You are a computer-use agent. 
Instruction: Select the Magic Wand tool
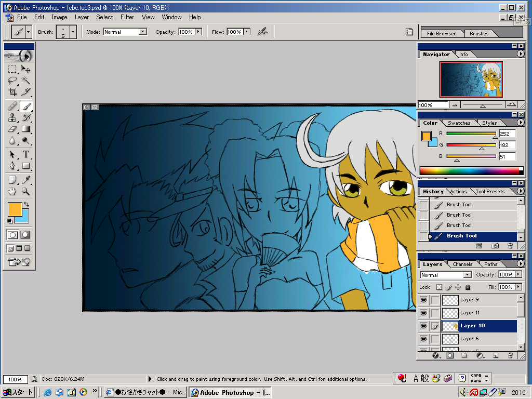26,81
